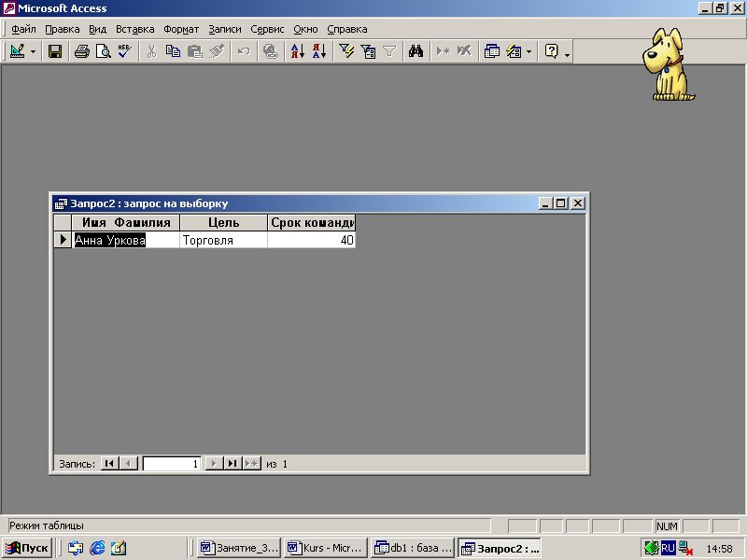
Task: Select the Цель column header
Action: click(x=223, y=222)
